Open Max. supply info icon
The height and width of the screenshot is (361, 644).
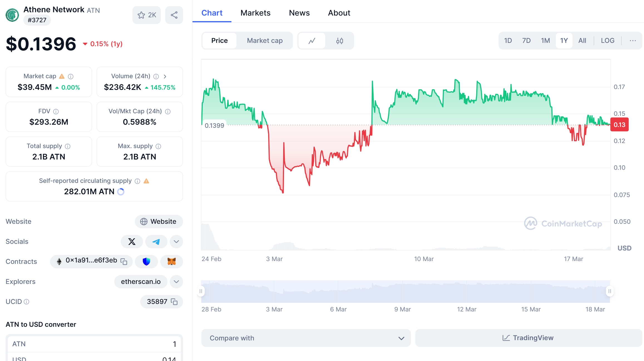158,146
